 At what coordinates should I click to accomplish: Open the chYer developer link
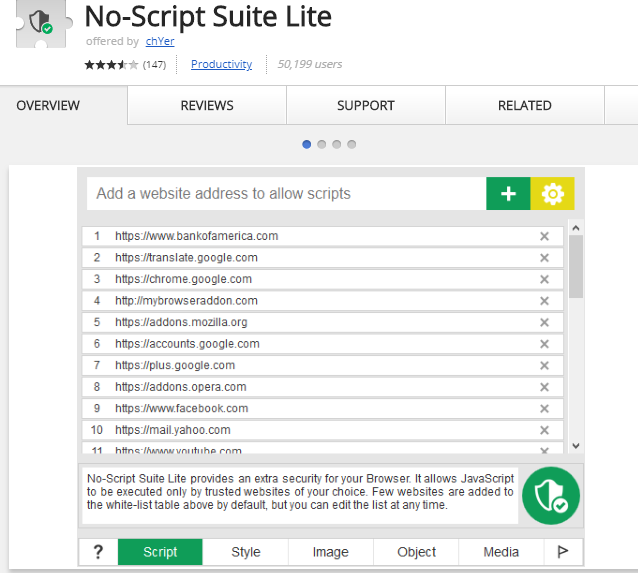click(159, 41)
